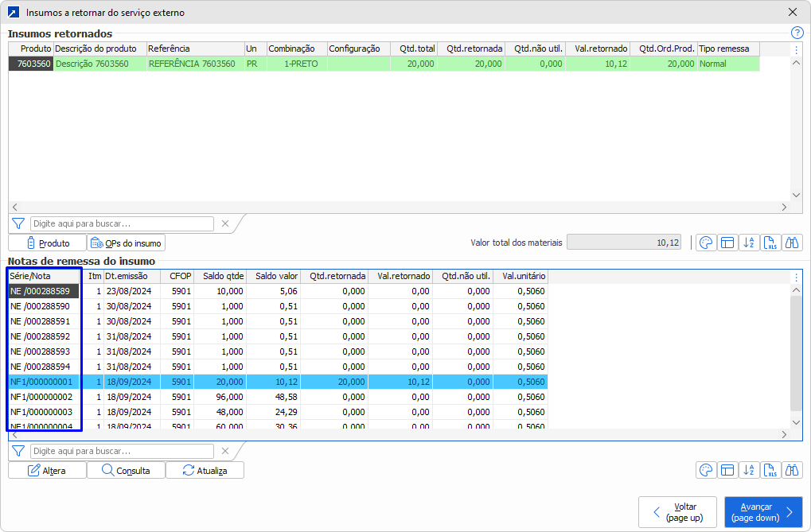Open Insumos retornados grid options menu
This screenshot has width=811, height=532.
(796, 49)
